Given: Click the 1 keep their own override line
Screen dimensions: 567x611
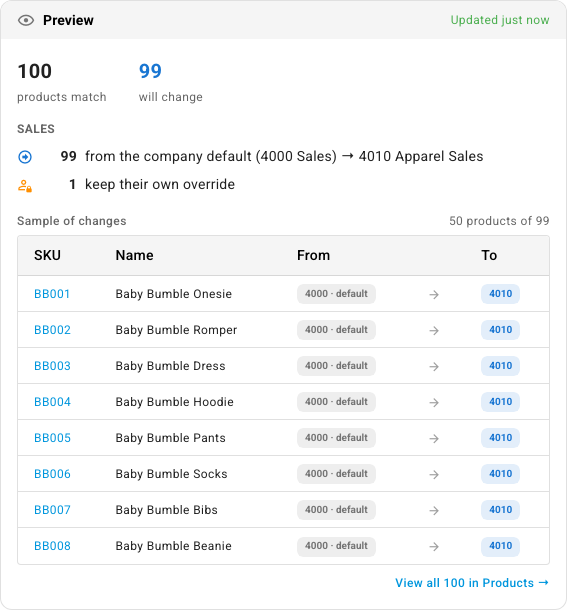Looking at the screenshot, I should click(152, 184).
